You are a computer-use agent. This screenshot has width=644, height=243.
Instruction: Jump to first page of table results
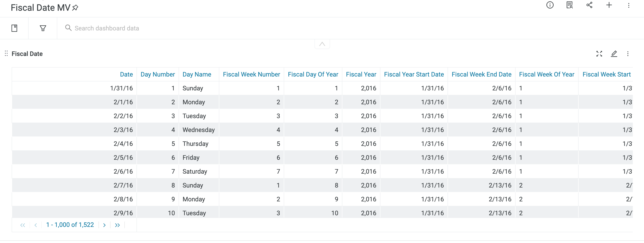[23, 225]
